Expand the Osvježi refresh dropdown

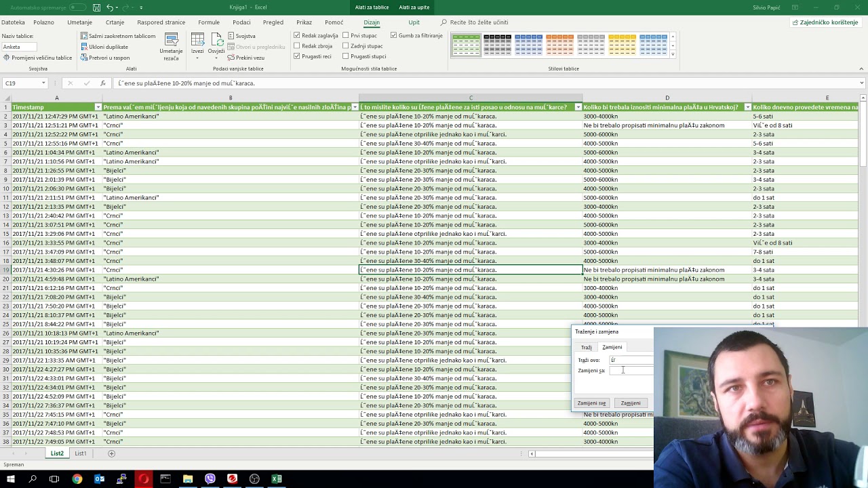216,58
